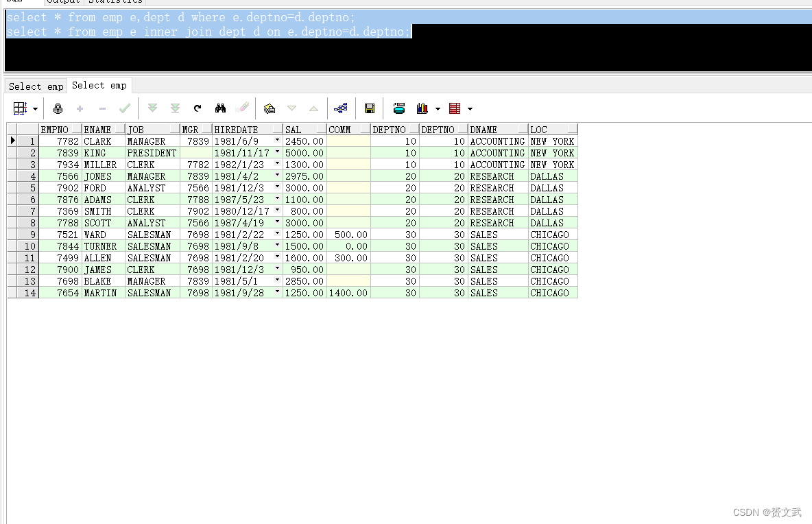The width and height of the screenshot is (812, 524).
Task: Click the bar chart icon
Action: (422, 108)
